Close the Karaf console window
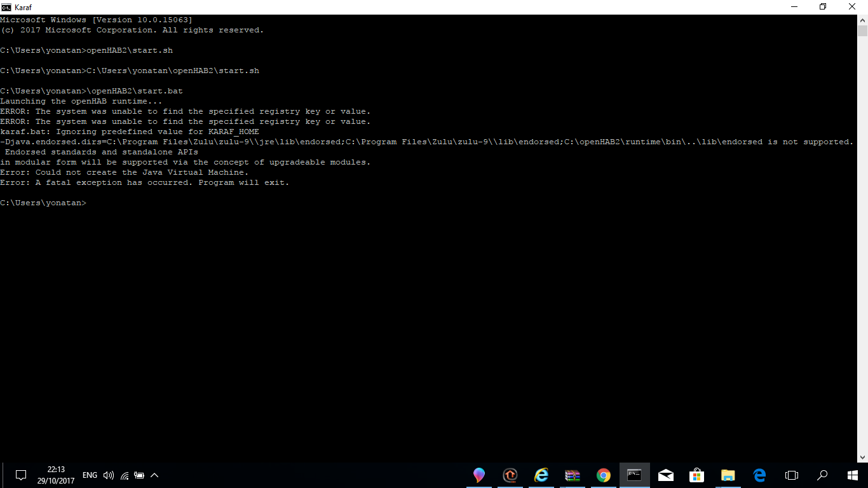 click(853, 7)
